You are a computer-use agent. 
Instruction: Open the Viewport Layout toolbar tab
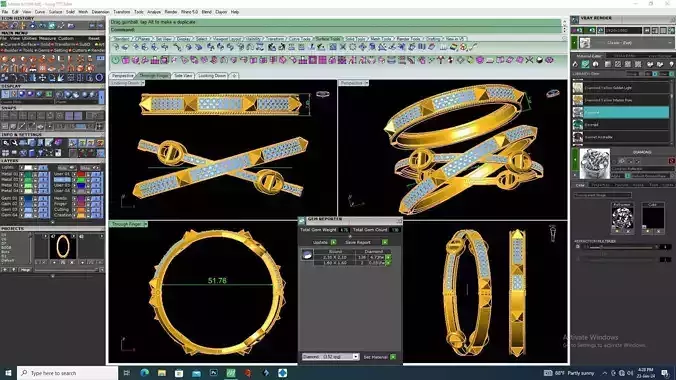227,39
